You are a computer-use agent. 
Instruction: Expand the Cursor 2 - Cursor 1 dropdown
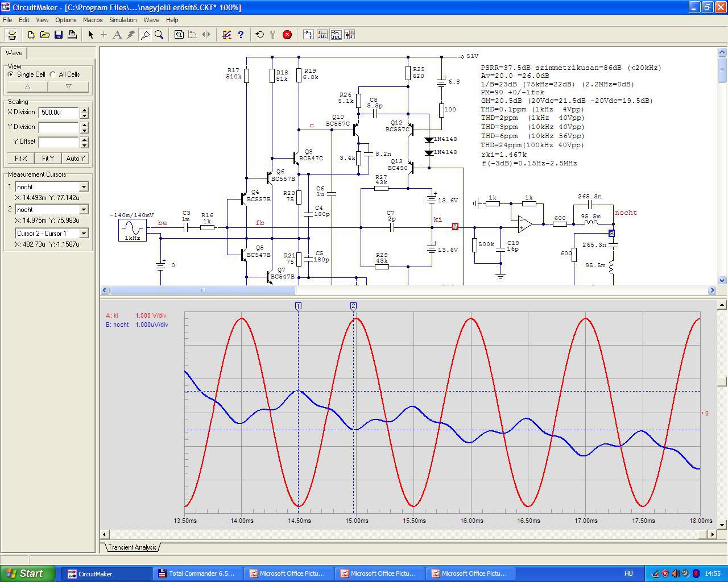(x=84, y=234)
